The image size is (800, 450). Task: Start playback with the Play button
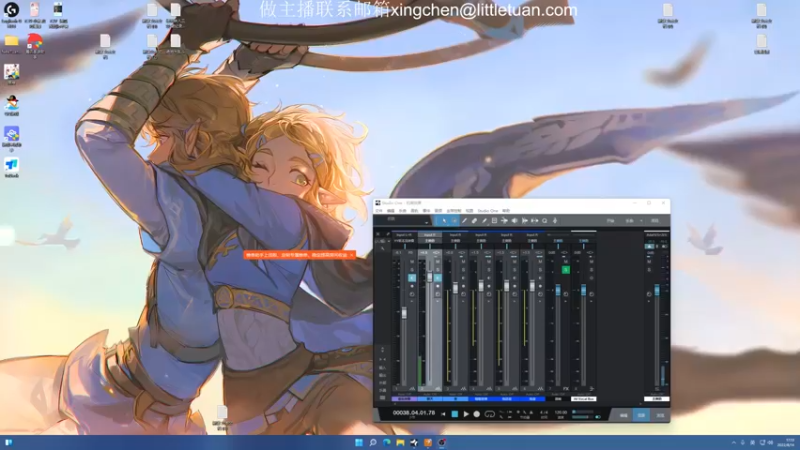(466, 414)
